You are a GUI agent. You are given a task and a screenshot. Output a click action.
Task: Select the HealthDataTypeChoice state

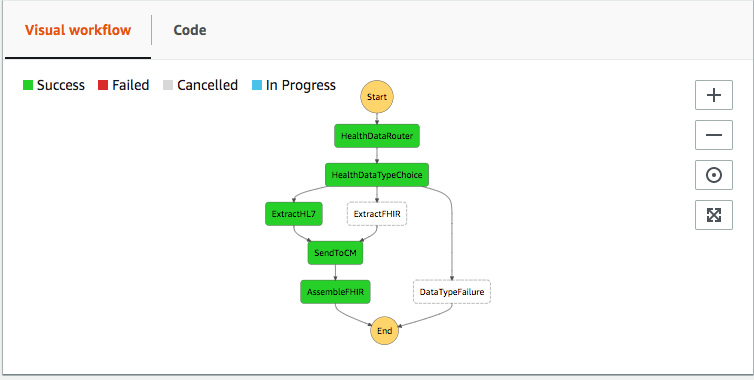click(377, 175)
